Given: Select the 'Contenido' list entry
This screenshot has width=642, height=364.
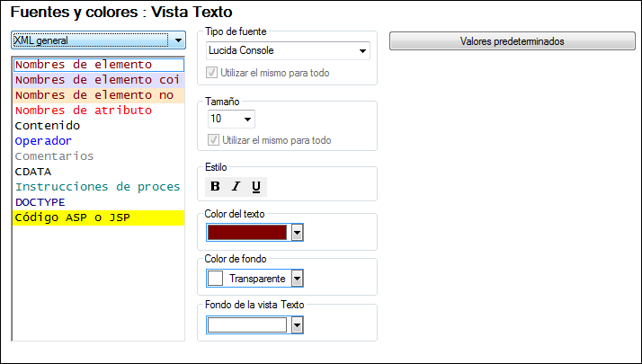Looking at the screenshot, I should 48,126.
